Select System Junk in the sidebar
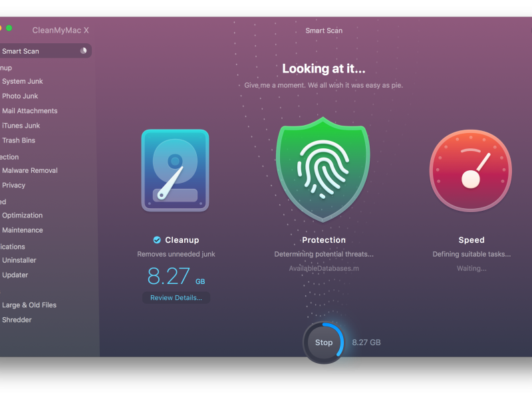The image size is (532, 399). (x=23, y=81)
